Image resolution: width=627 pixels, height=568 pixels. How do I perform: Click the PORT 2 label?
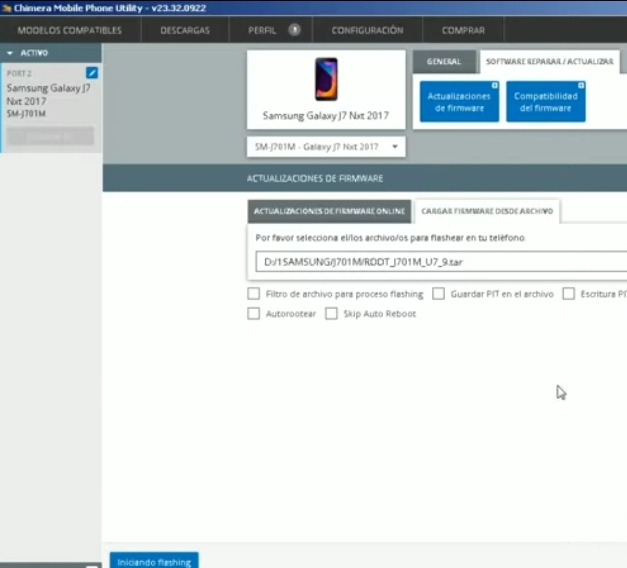pyautogui.click(x=19, y=74)
